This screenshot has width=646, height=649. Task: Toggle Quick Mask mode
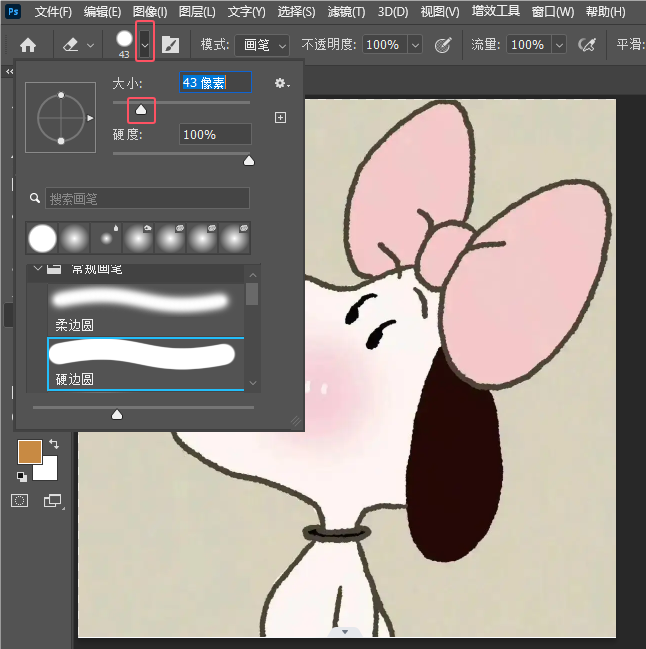tap(20, 500)
